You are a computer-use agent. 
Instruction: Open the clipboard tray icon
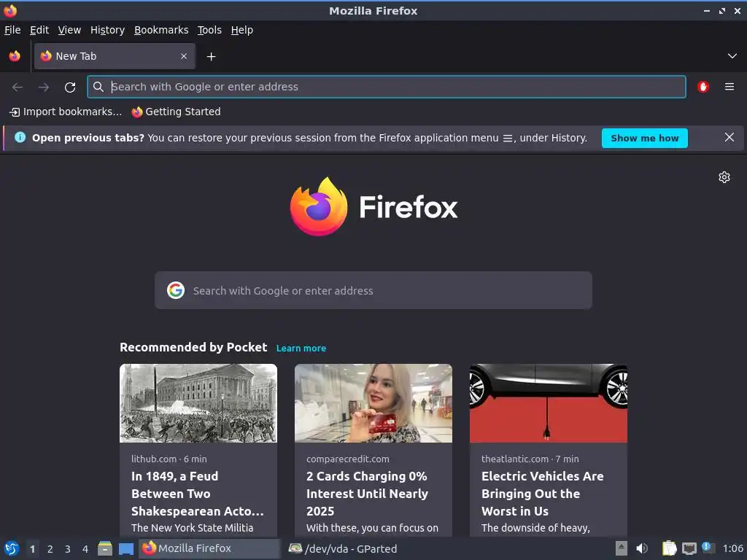point(669,548)
